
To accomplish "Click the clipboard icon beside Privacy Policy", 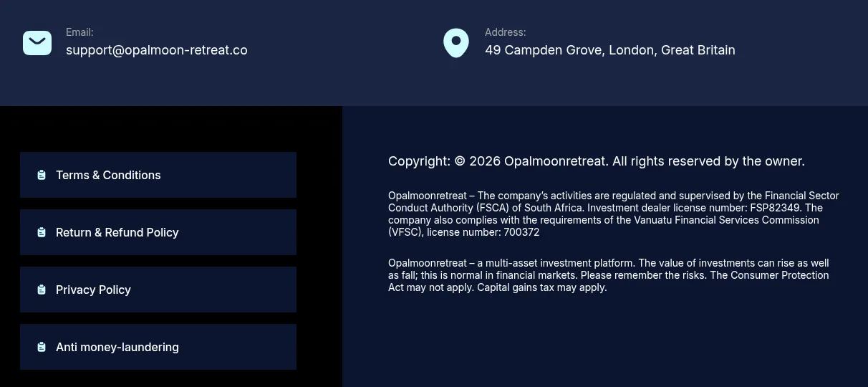I will pos(42,290).
